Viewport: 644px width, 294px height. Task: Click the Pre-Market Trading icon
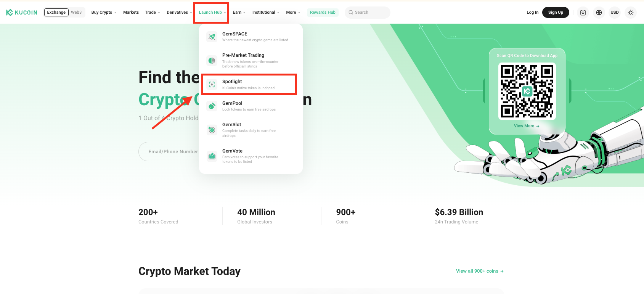tap(212, 61)
